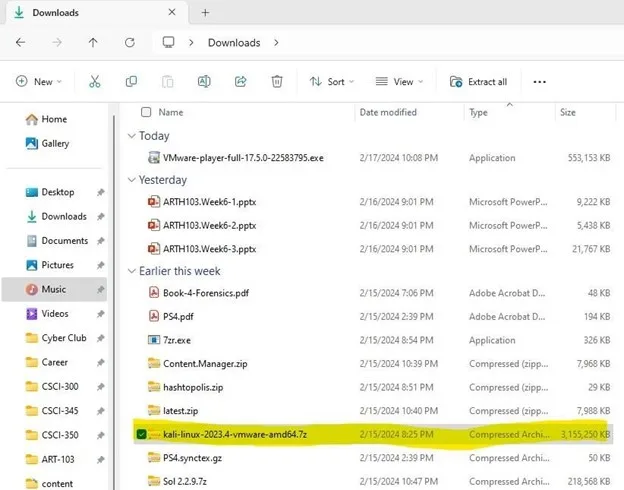
Task: Collapse the Yesterday group
Action: click(x=131, y=180)
